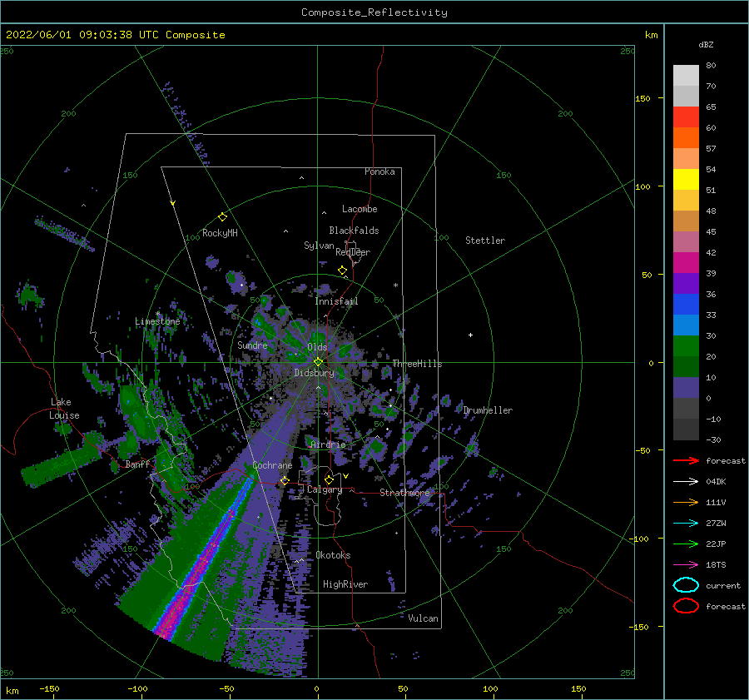Click the Limestone label
Viewport: 749px width, 700px height.
[157, 321]
